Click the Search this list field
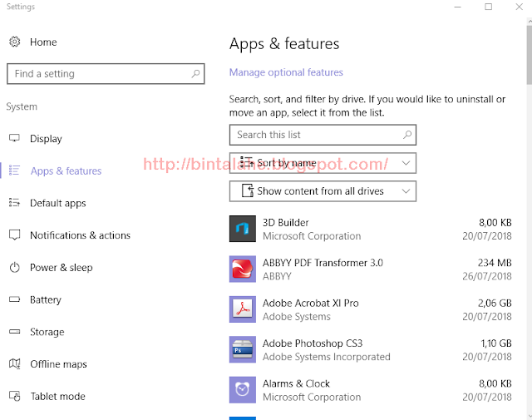 click(323, 135)
